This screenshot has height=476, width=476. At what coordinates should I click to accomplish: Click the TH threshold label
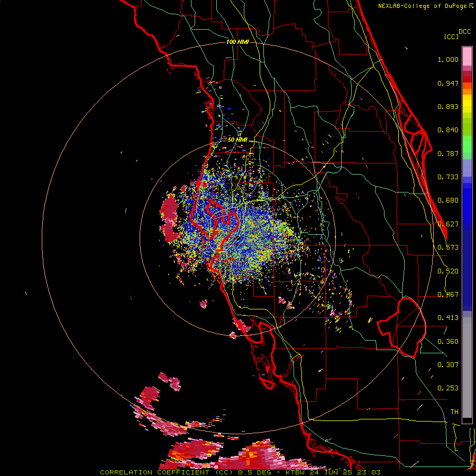(454, 412)
